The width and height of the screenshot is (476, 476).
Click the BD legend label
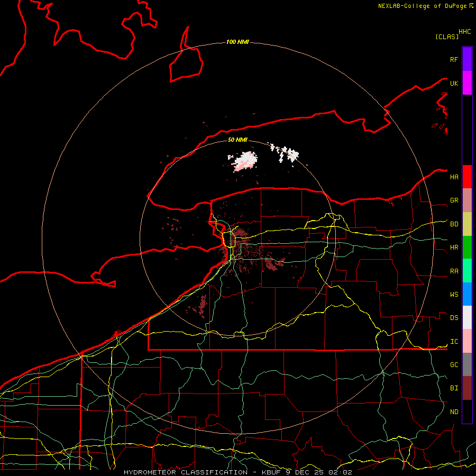coord(454,224)
